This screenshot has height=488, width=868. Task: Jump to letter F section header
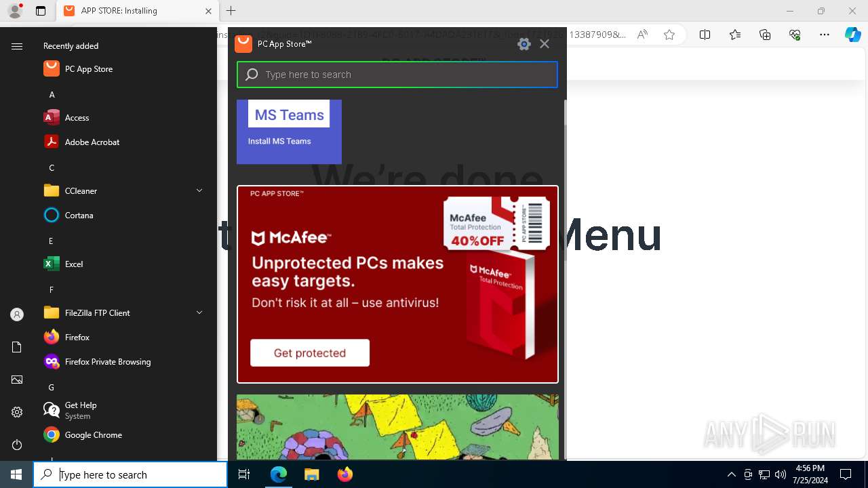(x=52, y=290)
